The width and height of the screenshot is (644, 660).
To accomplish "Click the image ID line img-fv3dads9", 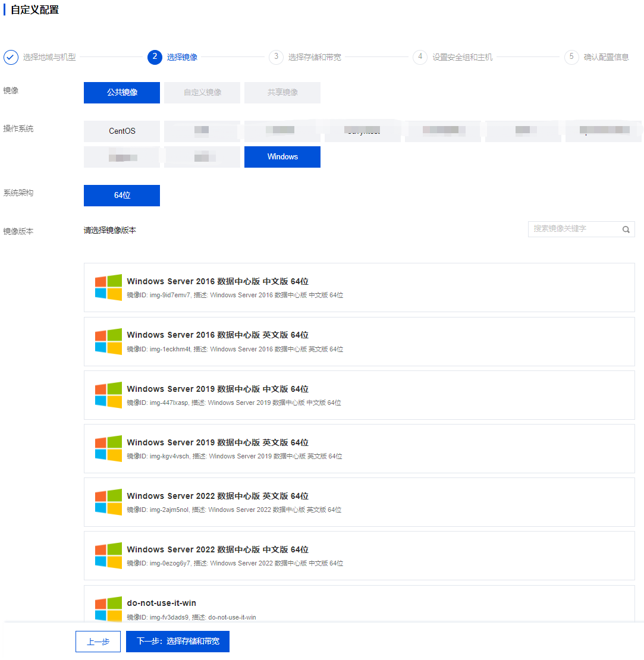I will [191, 617].
